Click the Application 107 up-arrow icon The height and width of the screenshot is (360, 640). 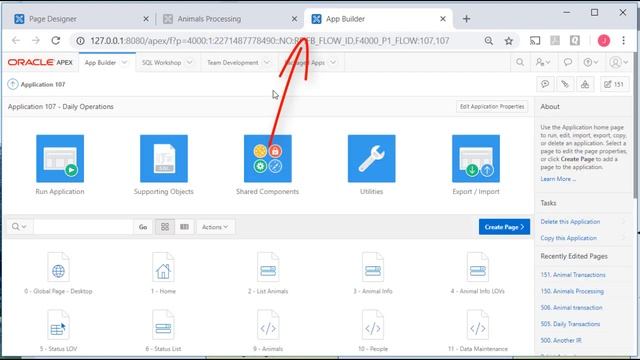pyautogui.click(x=13, y=84)
